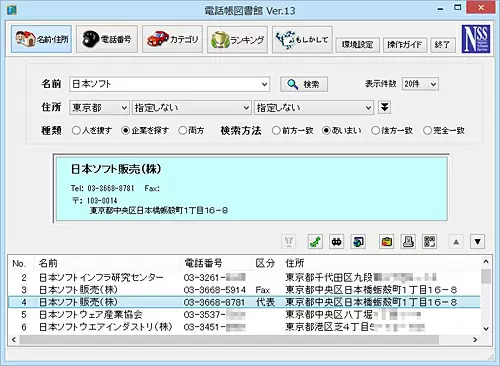
Task: Click the 日本ソフト販売(株) title in the detail card
Action: point(116,169)
